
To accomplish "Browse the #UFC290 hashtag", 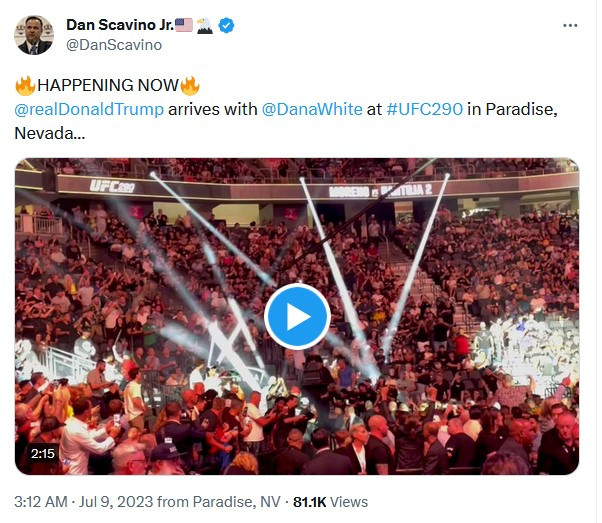I will coord(424,109).
